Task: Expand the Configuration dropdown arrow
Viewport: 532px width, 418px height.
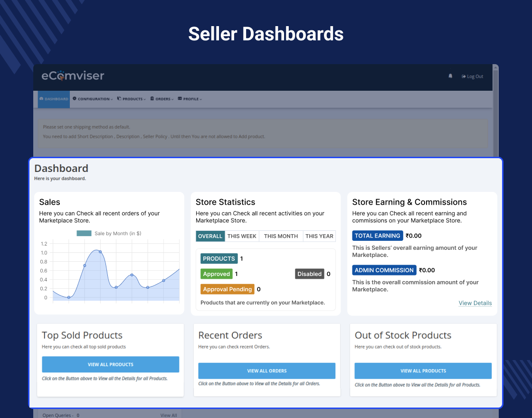Action: pyautogui.click(x=112, y=99)
